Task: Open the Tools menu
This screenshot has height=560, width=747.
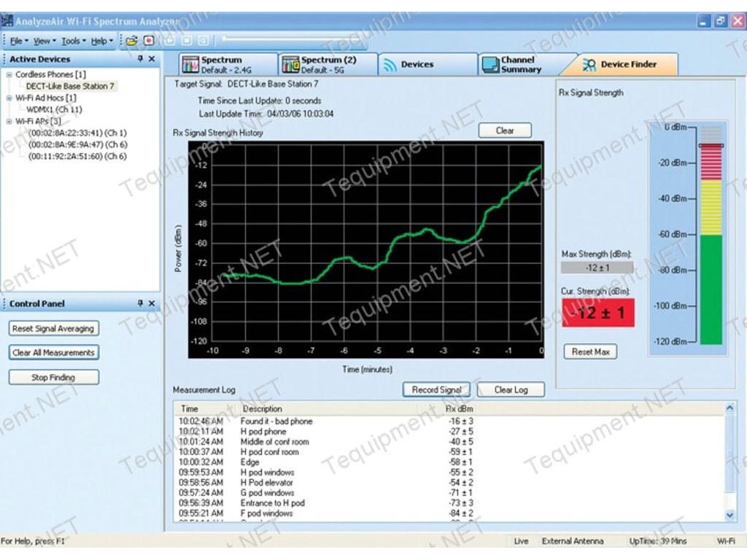Action: click(x=71, y=40)
